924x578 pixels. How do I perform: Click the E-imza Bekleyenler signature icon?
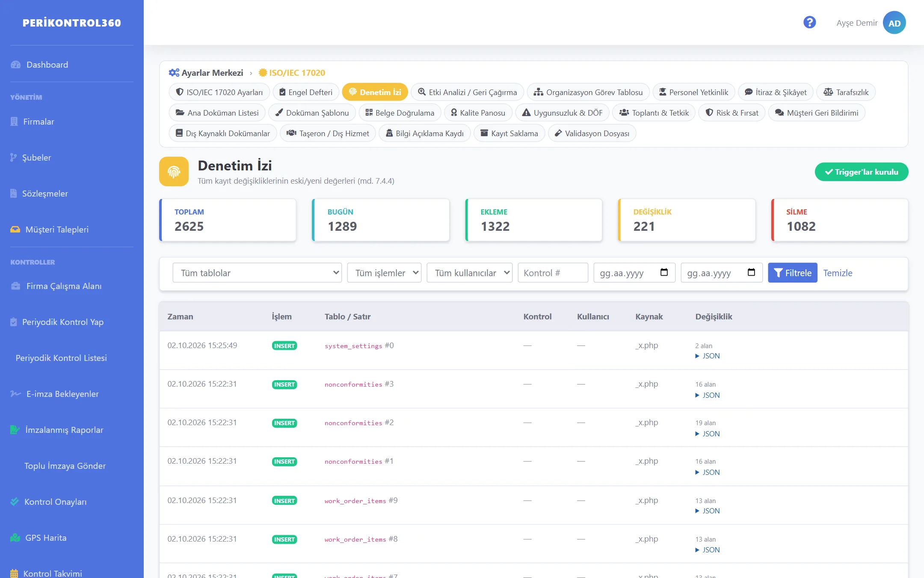(x=16, y=394)
